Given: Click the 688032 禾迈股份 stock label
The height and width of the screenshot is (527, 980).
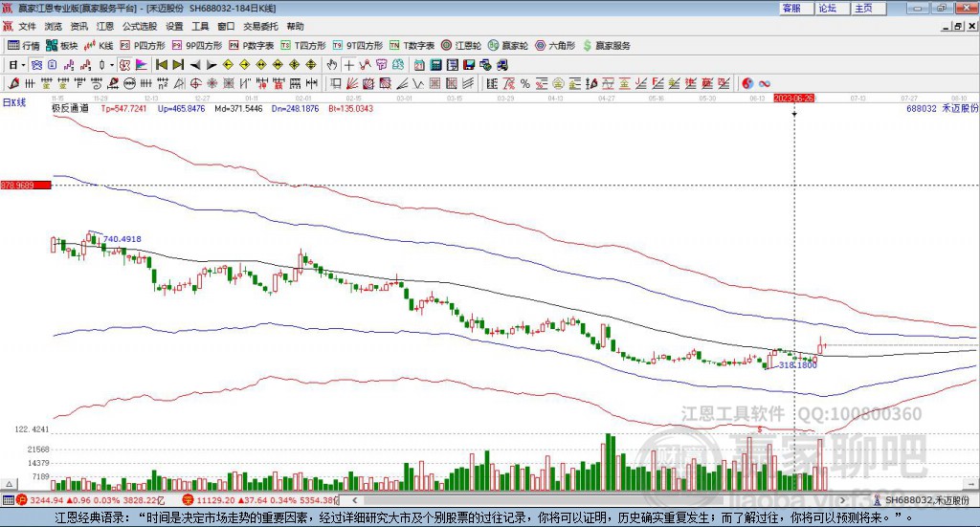Looking at the screenshot, I should tap(942, 109).
